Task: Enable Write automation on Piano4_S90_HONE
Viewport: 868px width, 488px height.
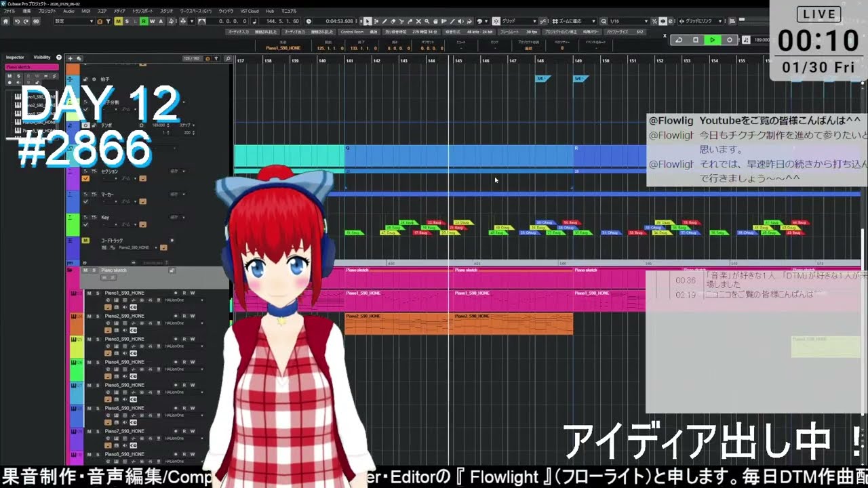Action: click(193, 362)
